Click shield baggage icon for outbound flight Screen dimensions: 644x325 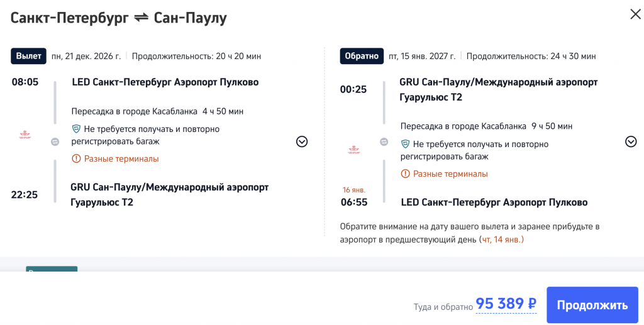click(76, 129)
